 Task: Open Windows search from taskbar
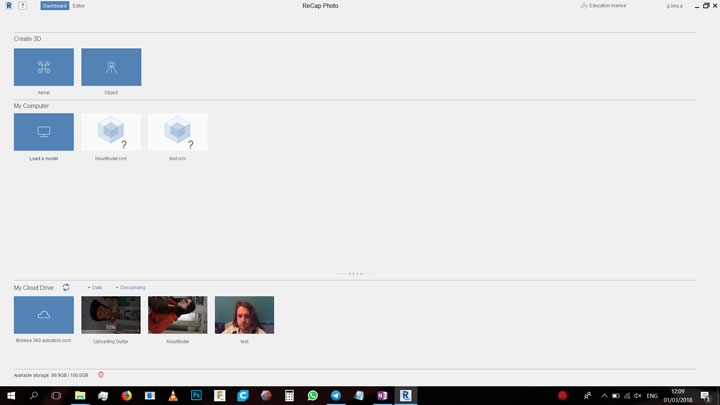34,395
